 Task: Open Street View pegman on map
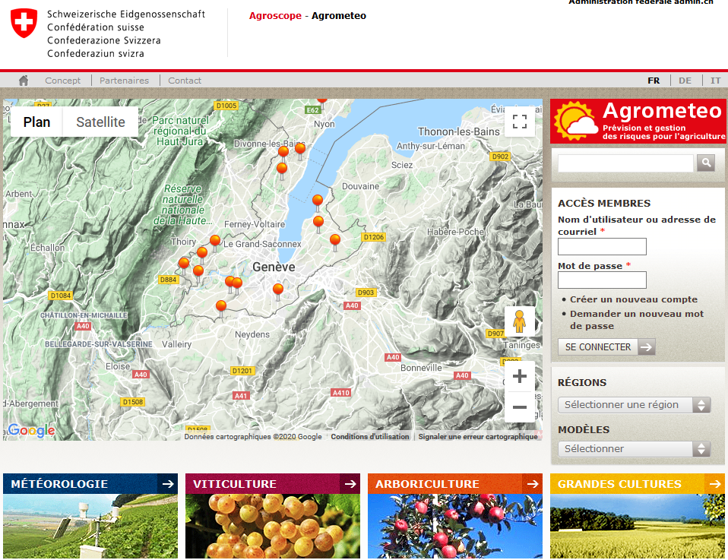pos(520,321)
